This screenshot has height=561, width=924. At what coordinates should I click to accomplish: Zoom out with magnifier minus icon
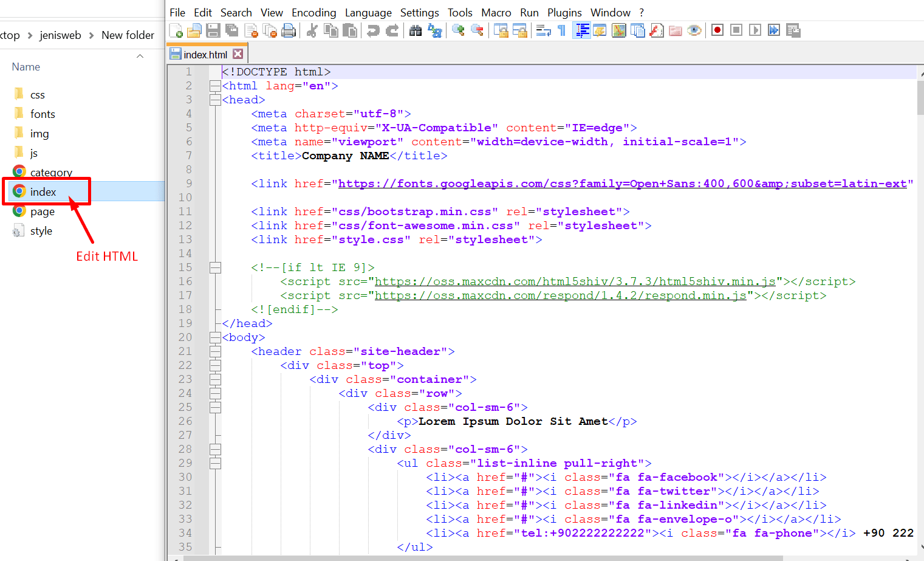click(477, 30)
